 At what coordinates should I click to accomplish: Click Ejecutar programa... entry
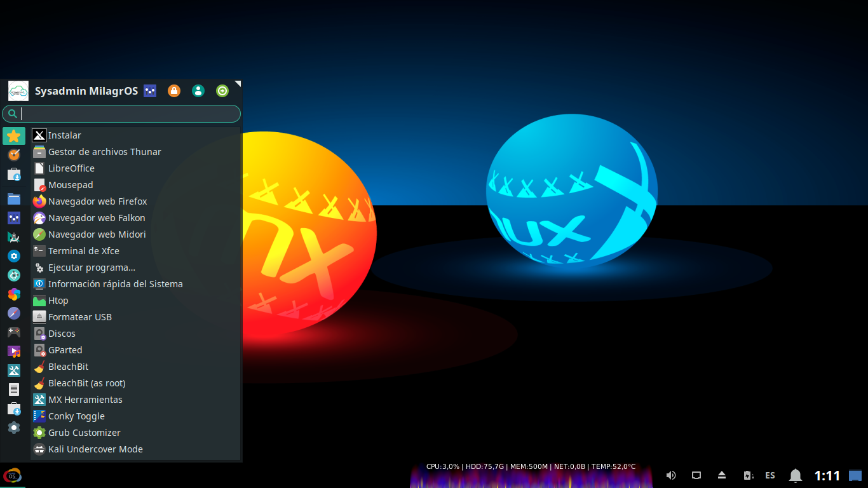tap(92, 268)
